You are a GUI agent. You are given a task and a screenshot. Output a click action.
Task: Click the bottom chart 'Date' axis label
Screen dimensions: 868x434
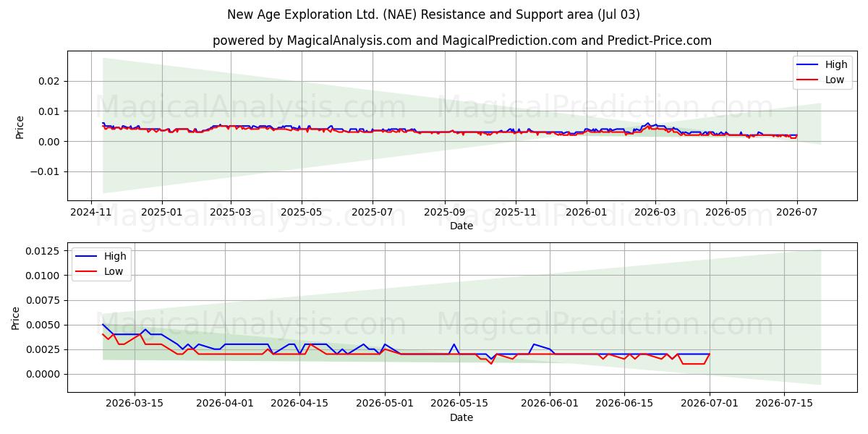461,417
